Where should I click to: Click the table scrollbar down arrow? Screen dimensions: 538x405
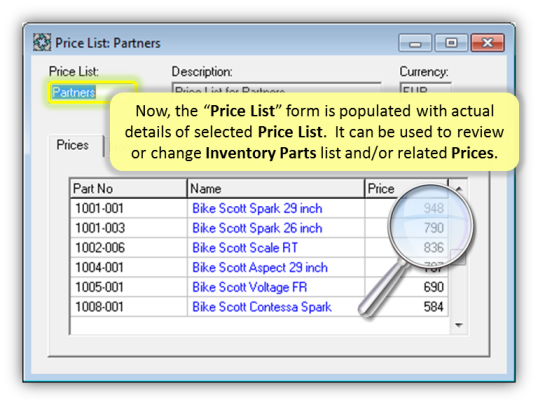click(x=458, y=325)
